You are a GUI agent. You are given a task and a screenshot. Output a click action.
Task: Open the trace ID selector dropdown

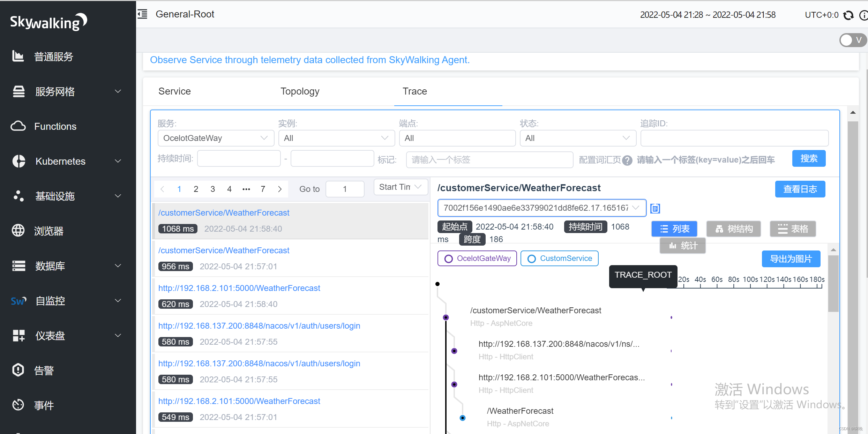tap(542, 208)
